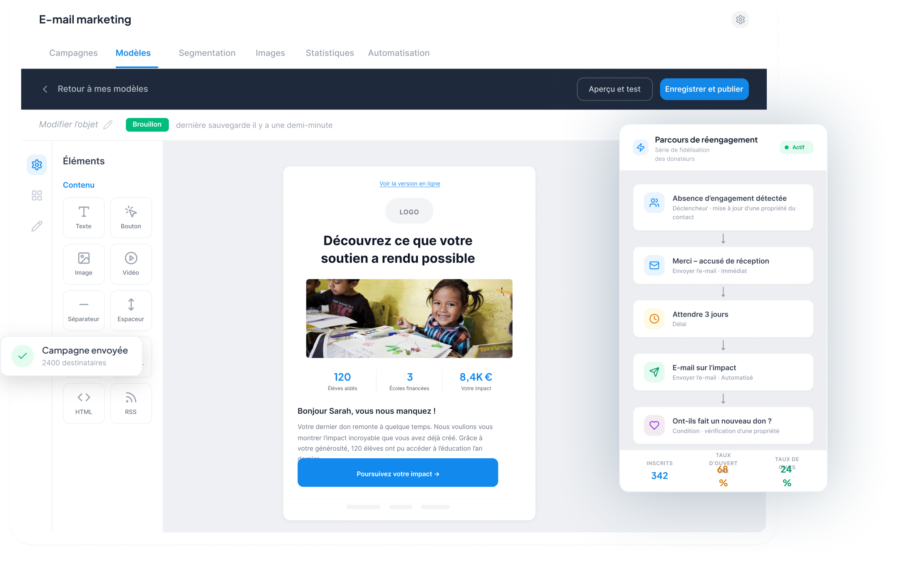
Task: Click Retour à mes modèles
Action: click(x=103, y=89)
